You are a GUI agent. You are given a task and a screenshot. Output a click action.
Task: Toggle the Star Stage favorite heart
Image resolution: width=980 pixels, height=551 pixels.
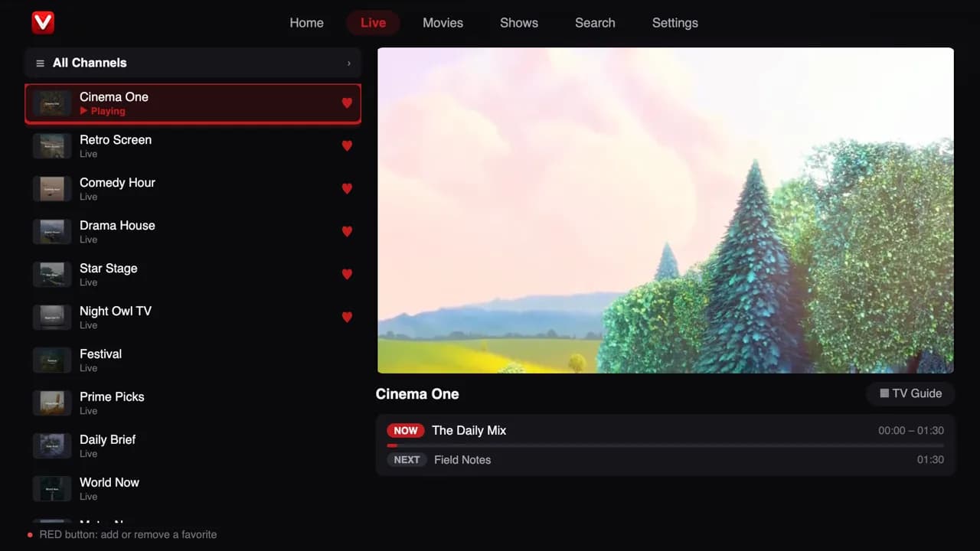pyautogui.click(x=347, y=274)
